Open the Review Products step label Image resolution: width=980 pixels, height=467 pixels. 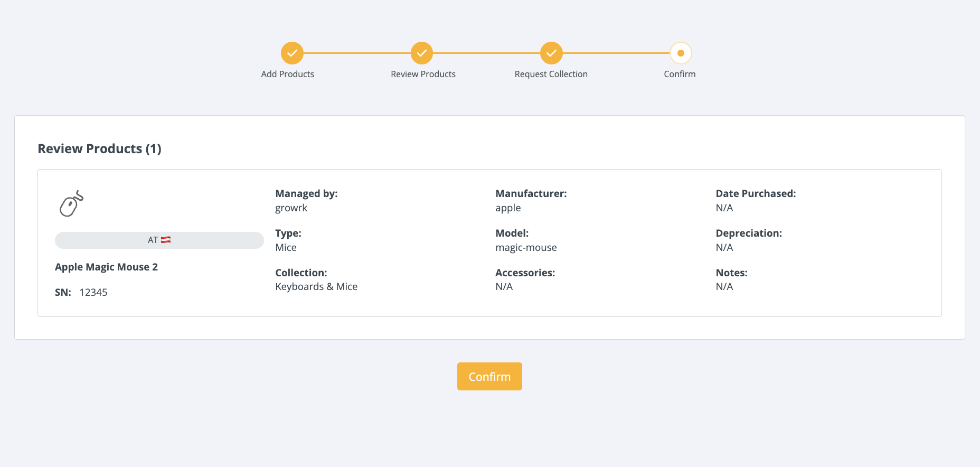(x=423, y=74)
